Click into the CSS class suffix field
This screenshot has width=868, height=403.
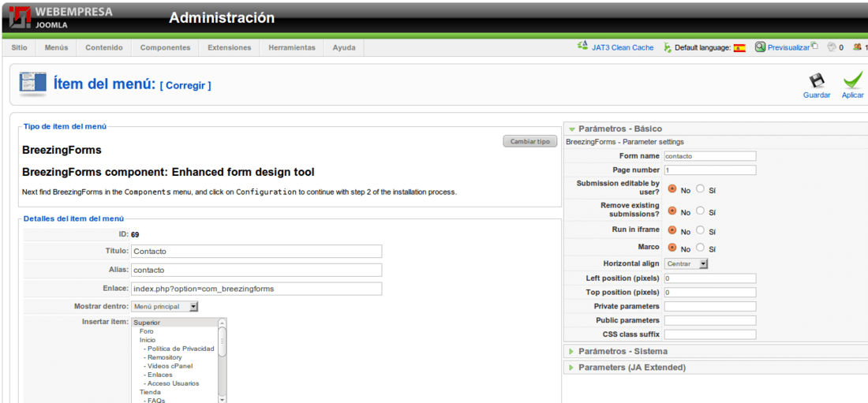(x=709, y=334)
